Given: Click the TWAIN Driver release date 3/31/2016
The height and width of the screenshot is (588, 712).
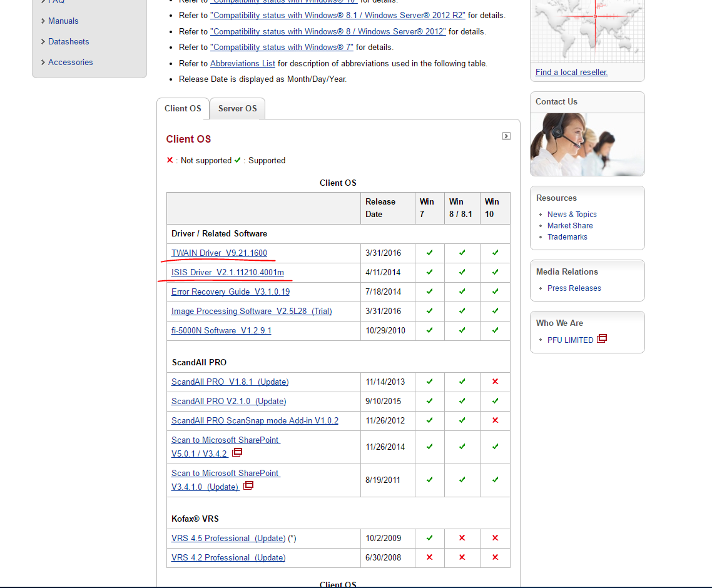Looking at the screenshot, I should click(384, 253).
